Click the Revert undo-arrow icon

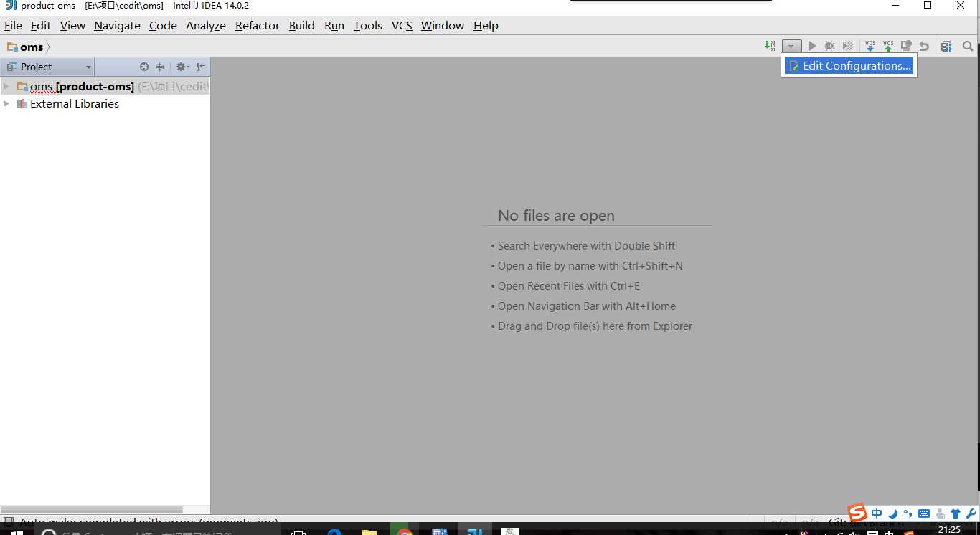point(924,46)
